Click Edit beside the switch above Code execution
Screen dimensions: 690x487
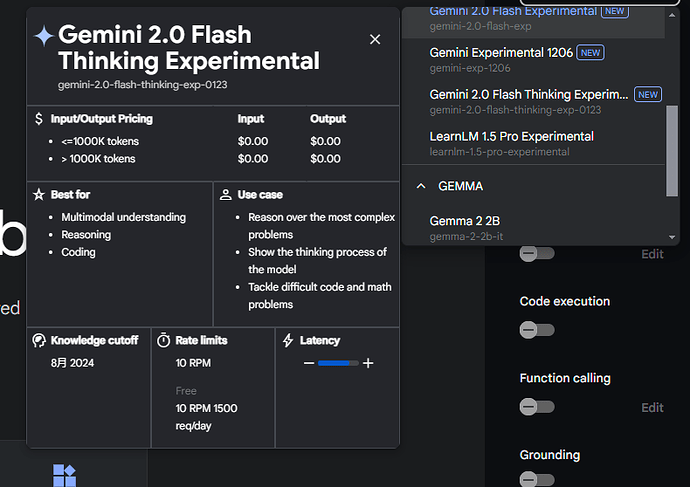point(652,254)
